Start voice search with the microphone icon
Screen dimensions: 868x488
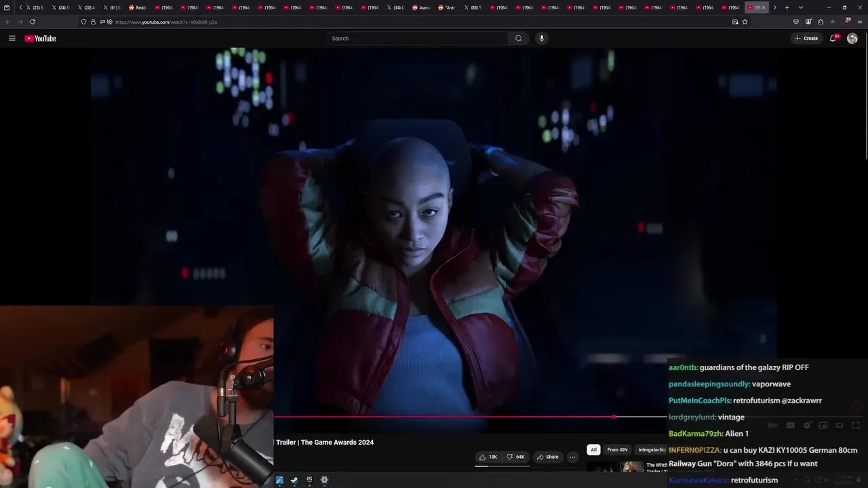541,39
